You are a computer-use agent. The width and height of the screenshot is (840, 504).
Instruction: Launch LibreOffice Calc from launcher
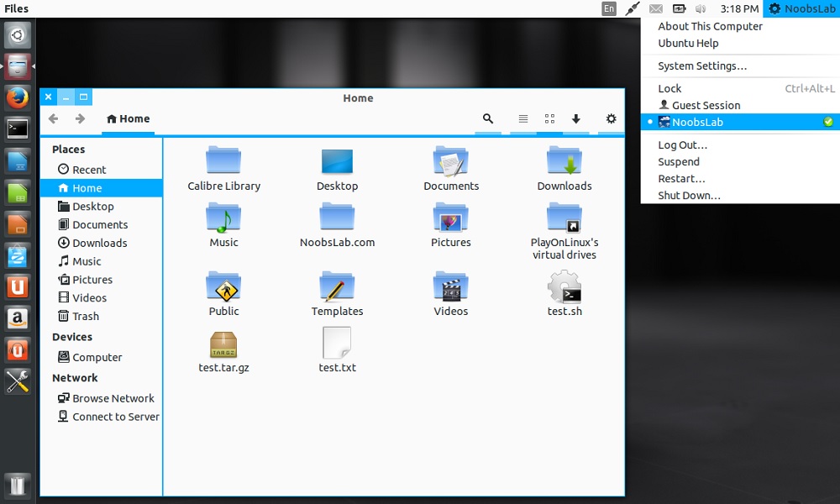(x=17, y=193)
